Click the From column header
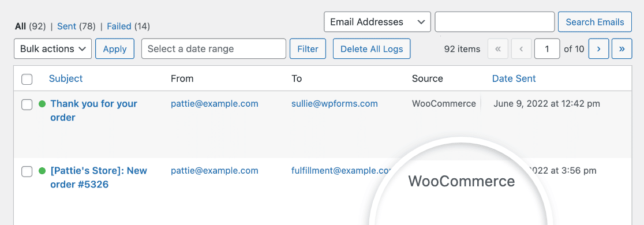 (182, 78)
